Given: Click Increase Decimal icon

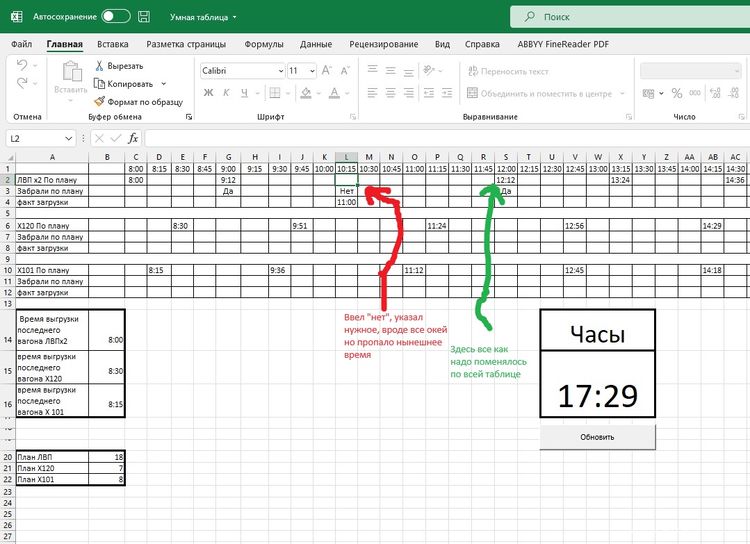Looking at the screenshot, I should [715, 93].
